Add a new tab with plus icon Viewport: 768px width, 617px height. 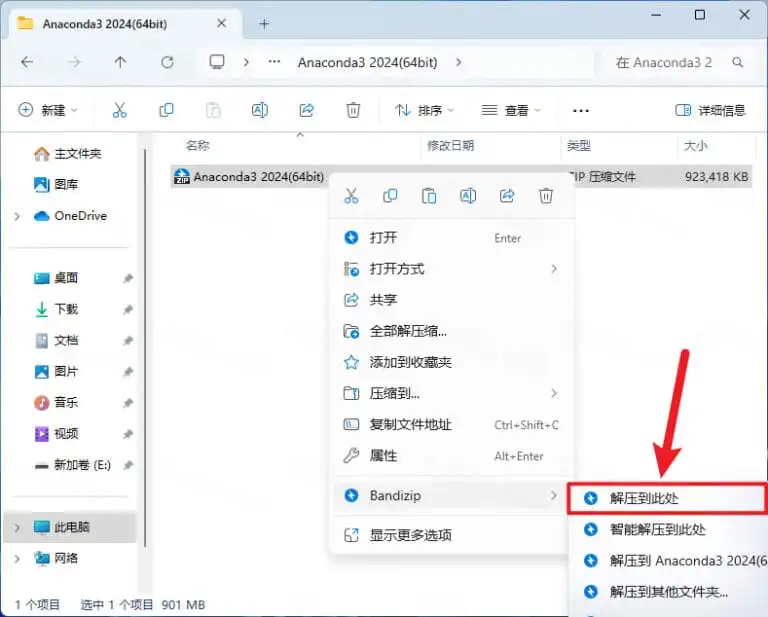(264, 24)
